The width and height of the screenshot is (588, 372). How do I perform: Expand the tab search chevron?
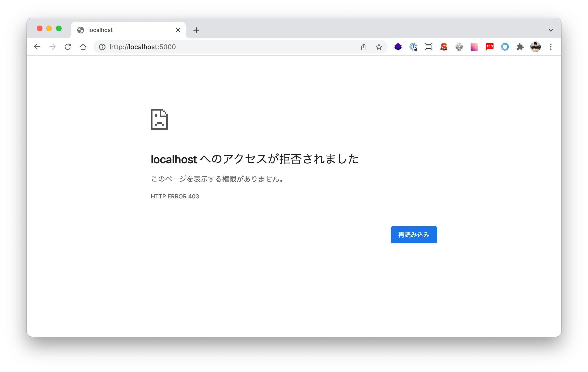click(x=551, y=30)
